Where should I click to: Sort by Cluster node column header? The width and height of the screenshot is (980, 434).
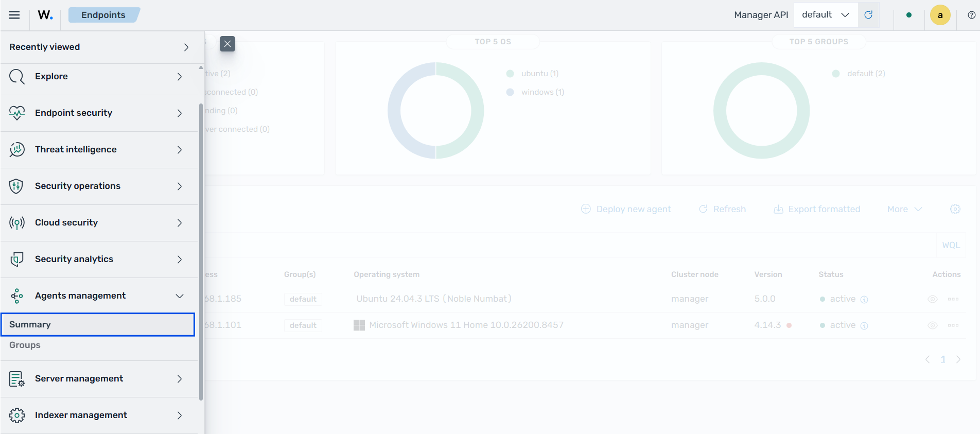click(x=694, y=274)
